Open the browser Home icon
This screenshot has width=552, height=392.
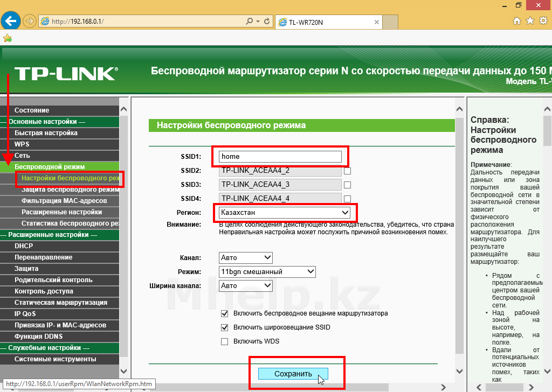[516, 21]
